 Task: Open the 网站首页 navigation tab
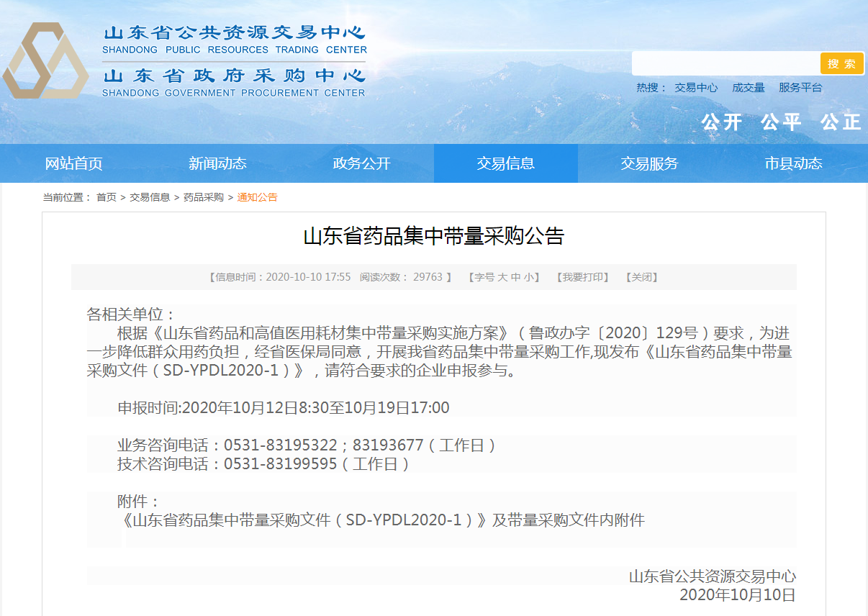[x=73, y=163]
